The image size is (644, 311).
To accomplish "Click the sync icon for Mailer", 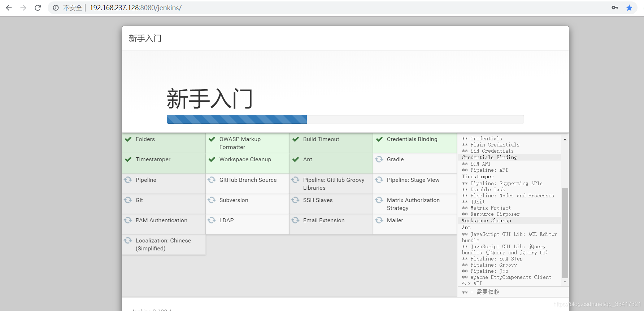I will tap(379, 220).
